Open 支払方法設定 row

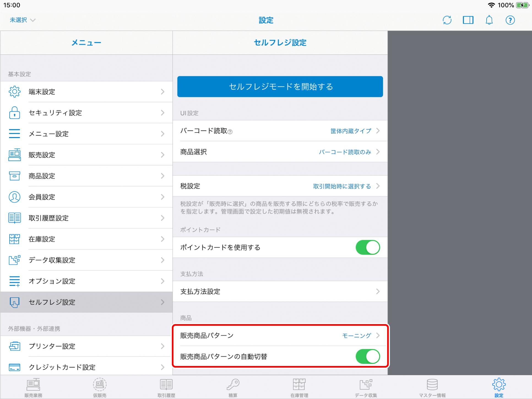coord(280,291)
